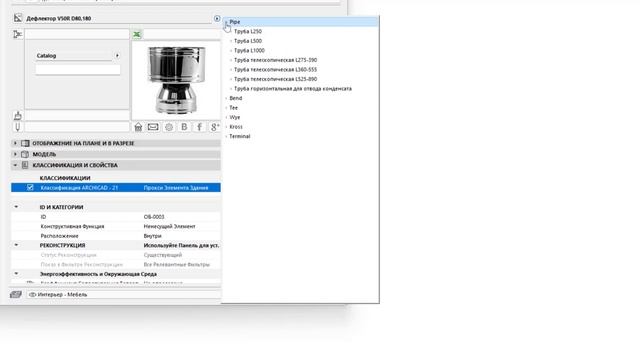Collapse the Энергоэффективность и Окружающая Среда group
This screenshot has height=360, width=640.
[x=16, y=274]
